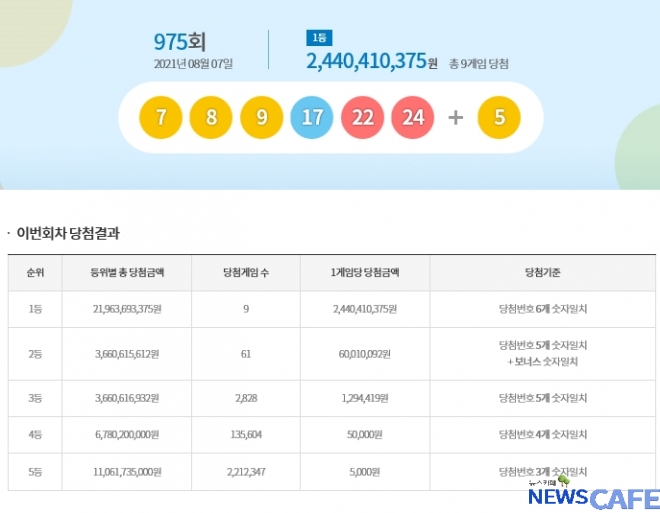Click the red number 24 ball
Viewport: 660px width, 513px height.
tap(413, 117)
